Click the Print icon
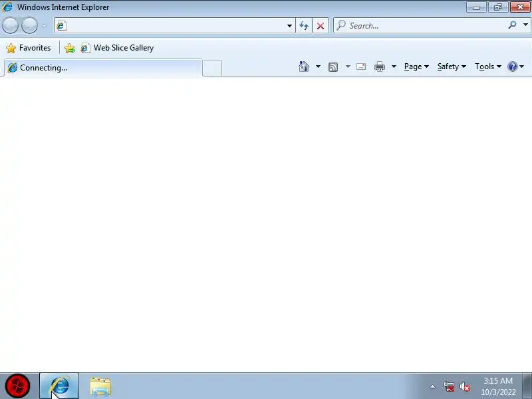This screenshot has height=399, width=532. tap(379, 66)
